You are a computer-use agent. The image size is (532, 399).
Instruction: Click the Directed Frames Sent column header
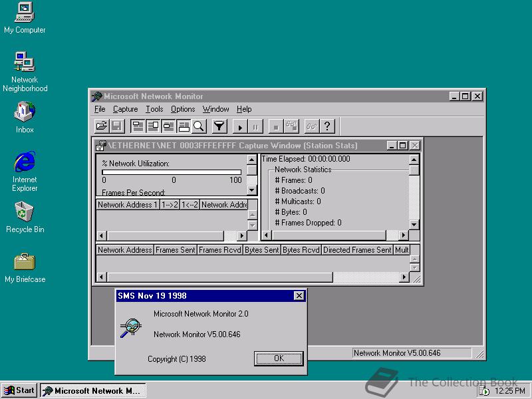pos(357,250)
